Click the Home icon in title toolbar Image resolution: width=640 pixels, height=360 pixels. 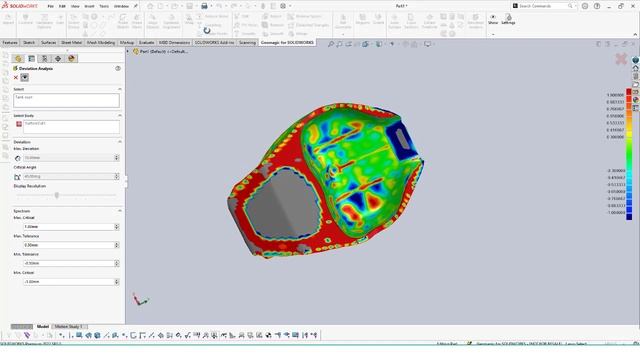(150, 6)
